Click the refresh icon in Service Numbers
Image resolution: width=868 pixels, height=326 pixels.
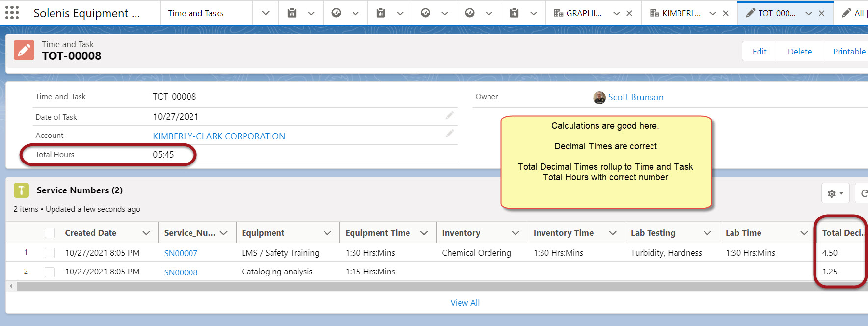coord(863,193)
